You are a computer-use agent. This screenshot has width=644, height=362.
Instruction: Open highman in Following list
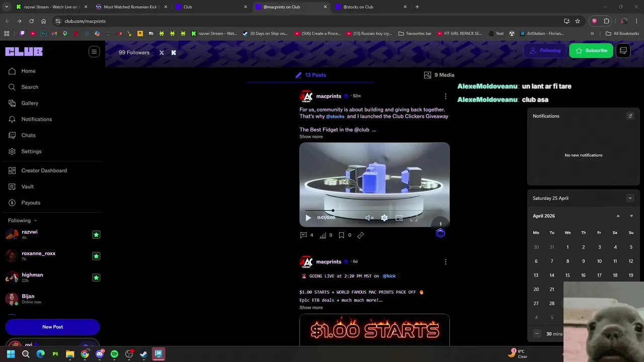(x=32, y=275)
